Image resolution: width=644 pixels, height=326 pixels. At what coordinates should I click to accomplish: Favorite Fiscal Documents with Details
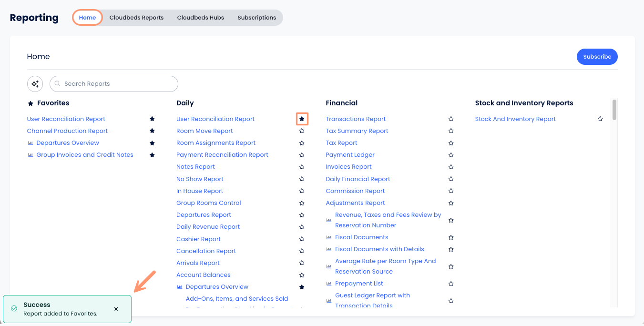451,249
